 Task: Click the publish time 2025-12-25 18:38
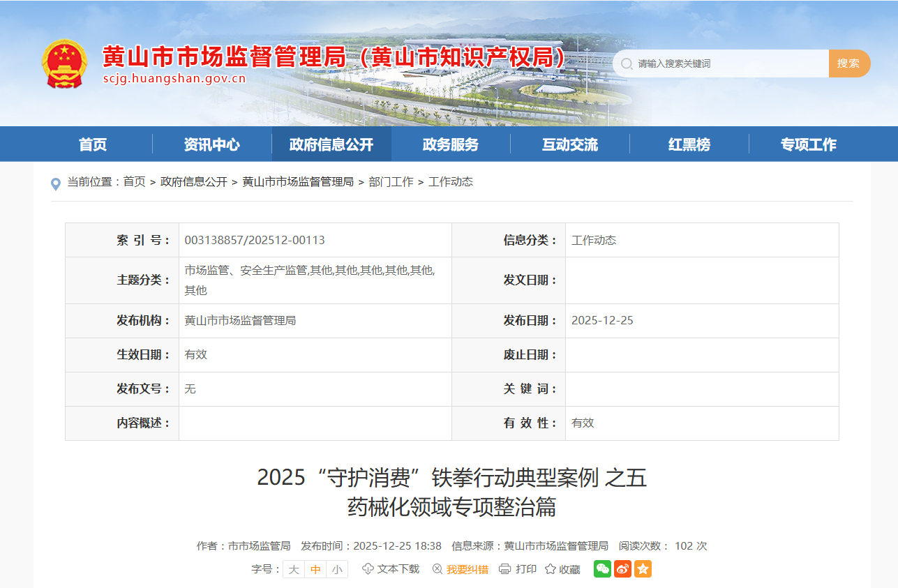click(x=397, y=545)
